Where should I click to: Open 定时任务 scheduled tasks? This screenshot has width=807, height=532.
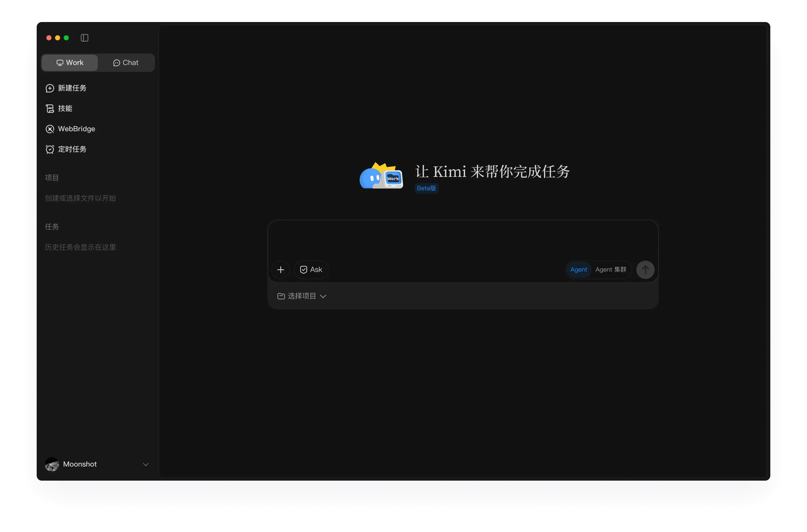tap(66, 149)
